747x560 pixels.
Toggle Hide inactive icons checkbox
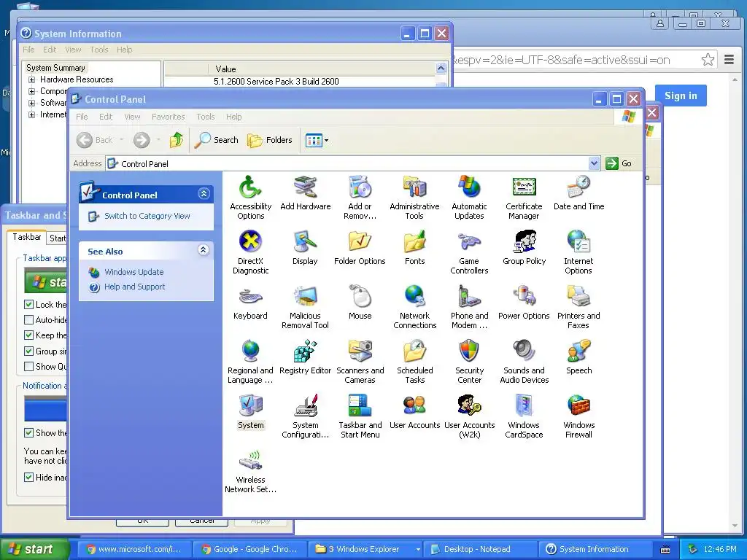28,477
